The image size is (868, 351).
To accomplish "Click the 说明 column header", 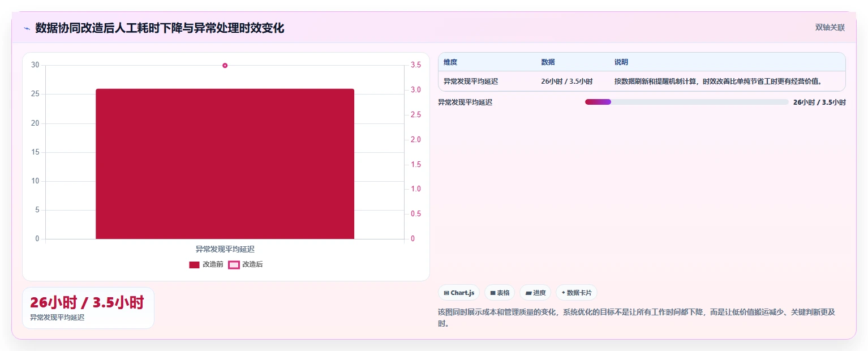I will (x=621, y=62).
